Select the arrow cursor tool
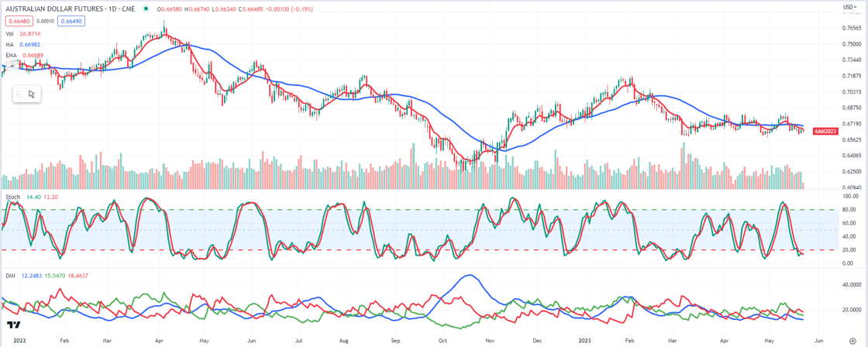The width and height of the screenshot is (868, 347). pyautogui.click(x=32, y=94)
